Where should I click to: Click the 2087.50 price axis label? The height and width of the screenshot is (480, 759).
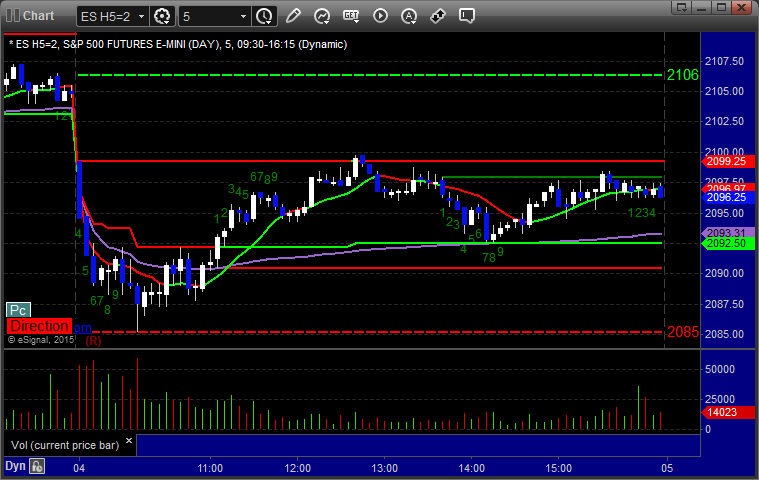pyautogui.click(x=724, y=304)
